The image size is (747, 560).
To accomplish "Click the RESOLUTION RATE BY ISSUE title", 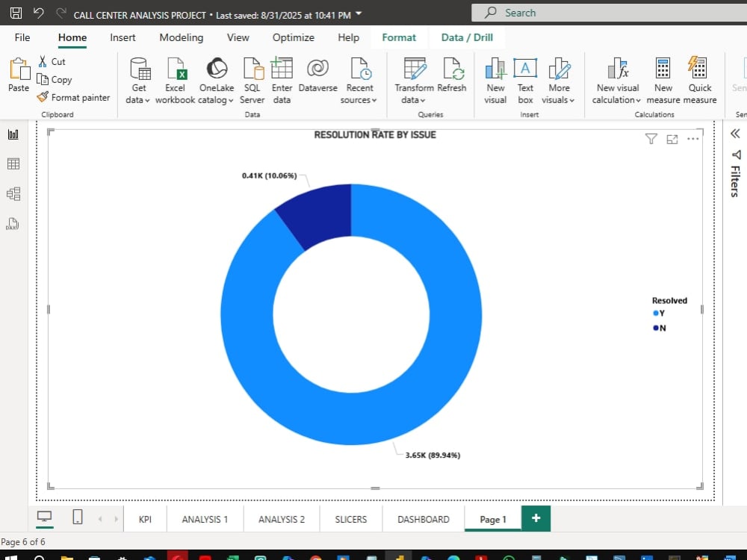I will coord(375,134).
